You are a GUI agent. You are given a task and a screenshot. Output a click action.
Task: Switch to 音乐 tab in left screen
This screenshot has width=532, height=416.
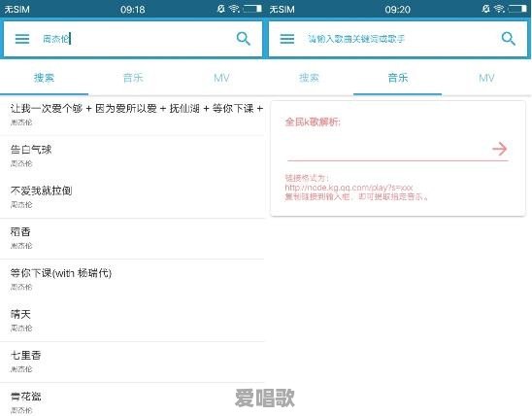pos(133,78)
